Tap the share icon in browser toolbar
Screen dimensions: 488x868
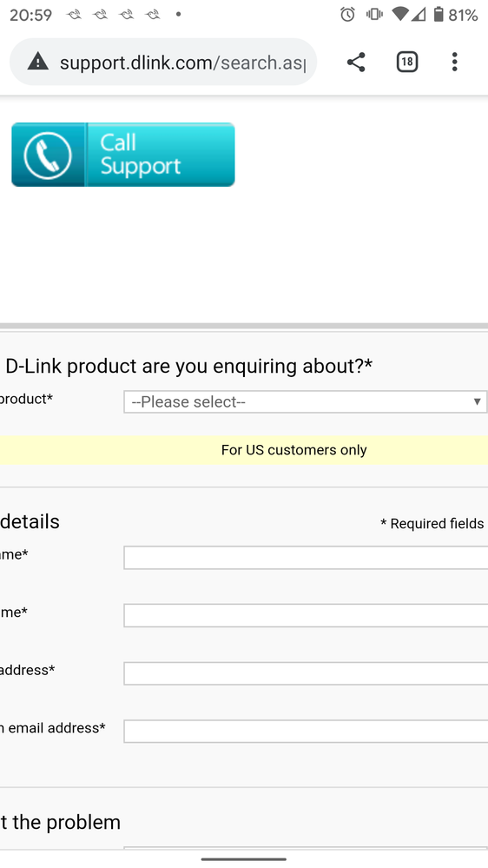tap(356, 62)
